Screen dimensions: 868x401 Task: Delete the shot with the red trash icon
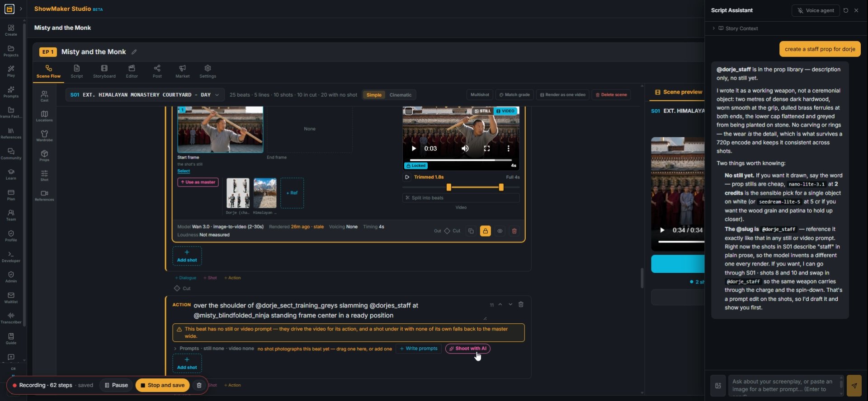pyautogui.click(x=514, y=231)
